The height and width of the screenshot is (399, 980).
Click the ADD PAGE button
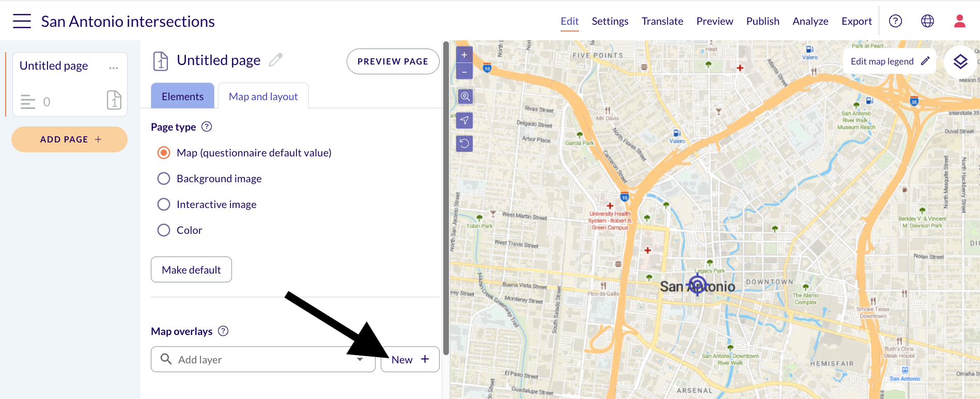pos(70,139)
